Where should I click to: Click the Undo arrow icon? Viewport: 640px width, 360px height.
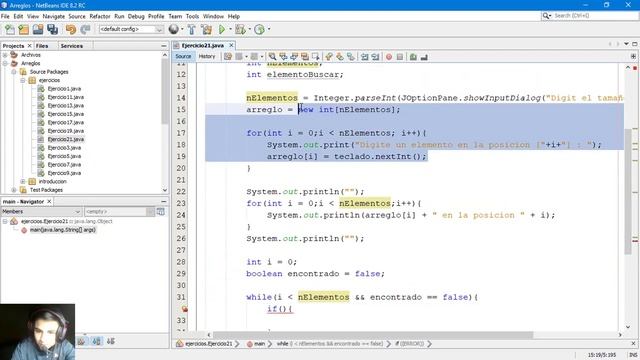pos(71,29)
